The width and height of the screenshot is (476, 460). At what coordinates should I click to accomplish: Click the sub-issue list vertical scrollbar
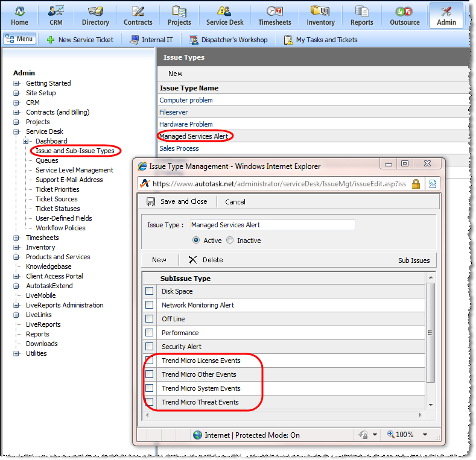430,332
